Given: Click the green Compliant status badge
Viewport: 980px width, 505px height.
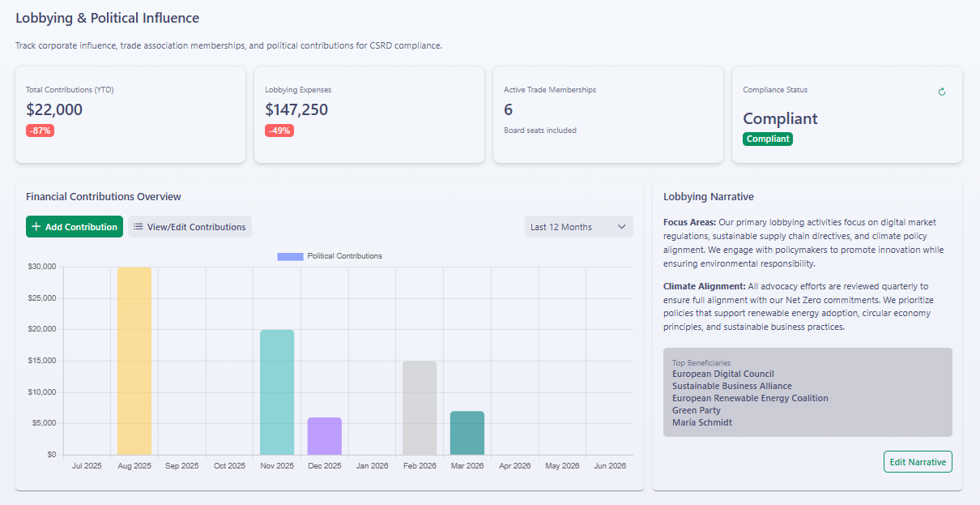Looking at the screenshot, I should (x=768, y=139).
